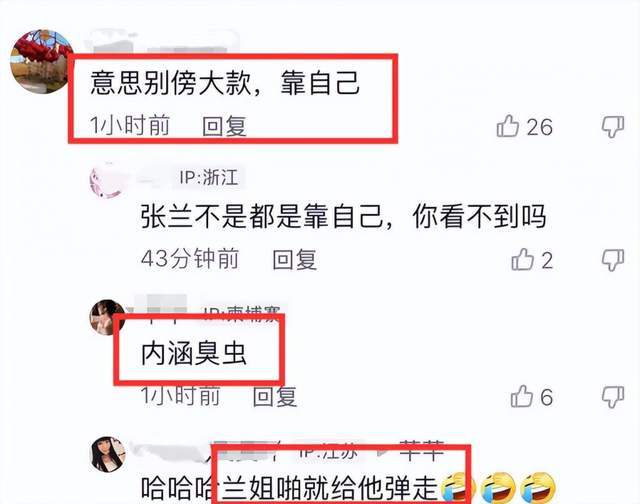This screenshot has height=504, width=640.
Task: Click the '43分钟前' timestamp
Action: click(x=190, y=259)
